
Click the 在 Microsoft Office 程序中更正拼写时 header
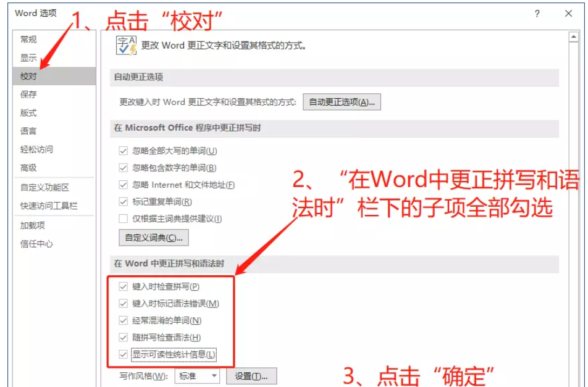tap(334, 128)
